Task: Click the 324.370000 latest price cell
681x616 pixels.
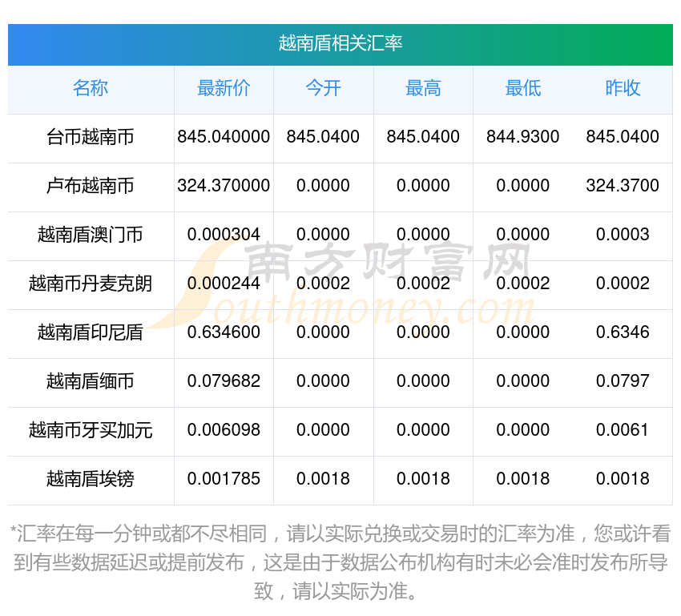Action: pyautogui.click(x=224, y=186)
